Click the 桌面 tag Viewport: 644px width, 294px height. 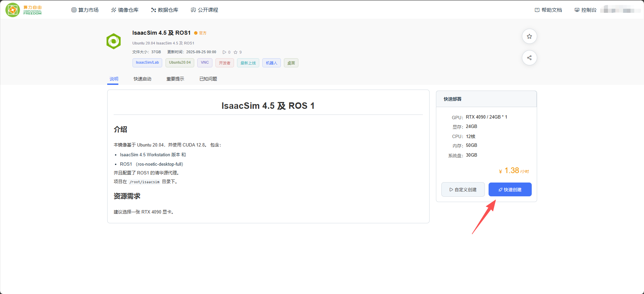(291, 63)
